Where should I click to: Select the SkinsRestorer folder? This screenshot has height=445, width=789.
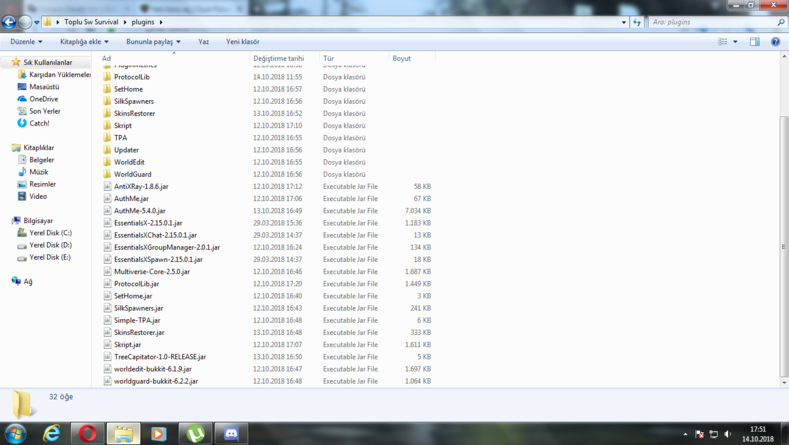134,113
